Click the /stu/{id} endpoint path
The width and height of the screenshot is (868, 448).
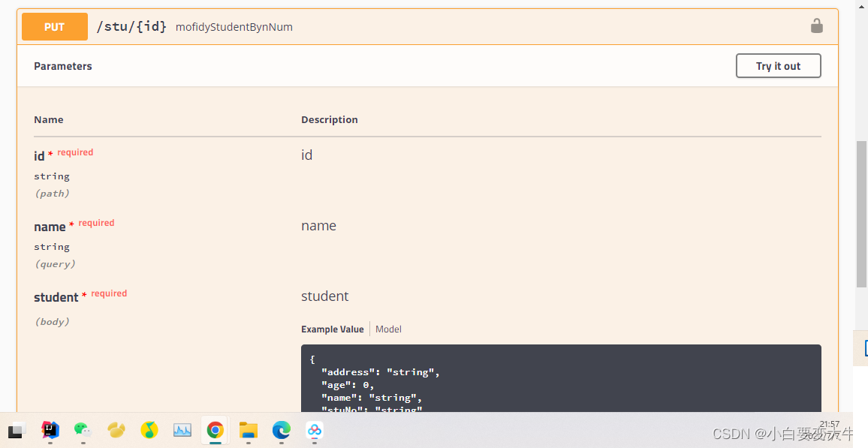tap(131, 26)
